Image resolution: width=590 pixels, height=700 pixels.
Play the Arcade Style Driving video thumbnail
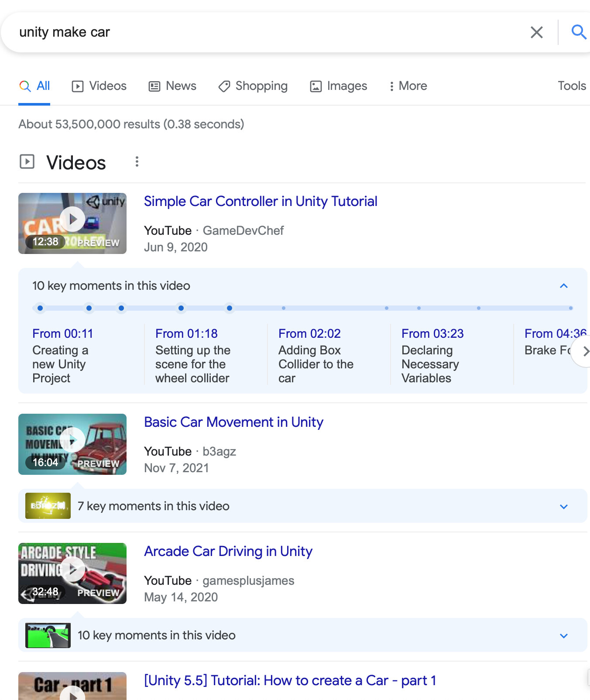point(72,573)
